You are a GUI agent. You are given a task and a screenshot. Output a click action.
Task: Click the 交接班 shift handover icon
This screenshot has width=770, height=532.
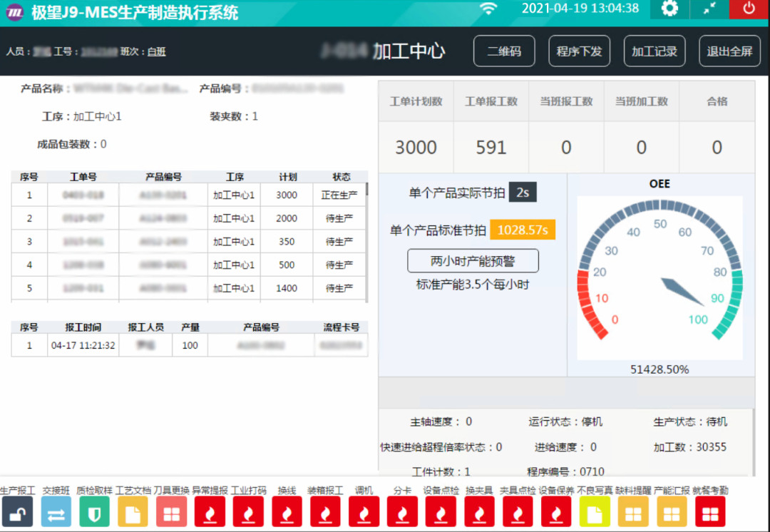(x=56, y=512)
